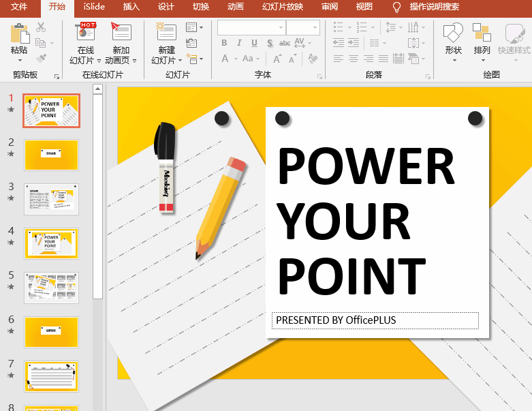The height and width of the screenshot is (411, 532).
Task: Select slide 5 thumbnail
Action: click(x=51, y=288)
